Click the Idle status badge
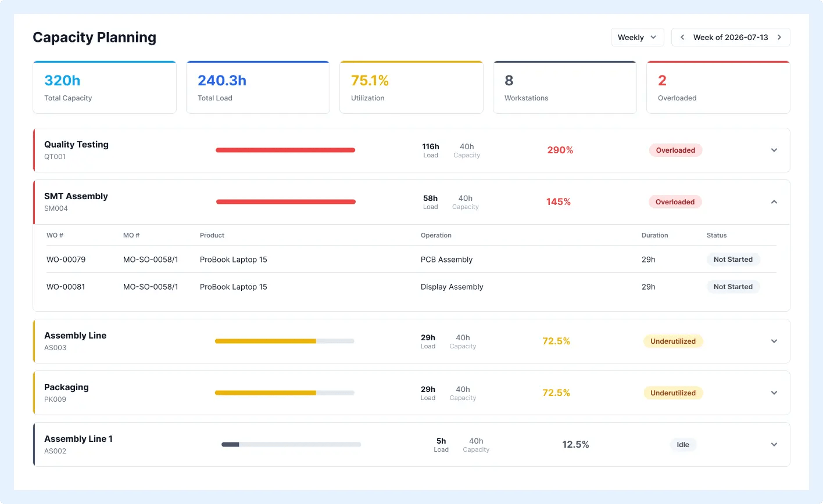823x504 pixels. pyautogui.click(x=683, y=444)
